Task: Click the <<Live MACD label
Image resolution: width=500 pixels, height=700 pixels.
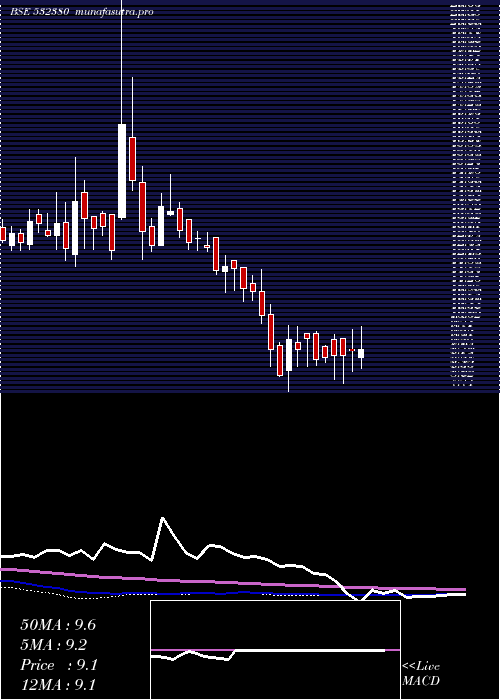Action: [421, 674]
